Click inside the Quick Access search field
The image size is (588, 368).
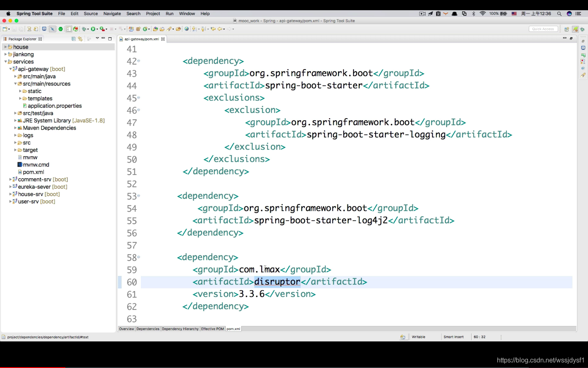[x=543, y=29]
